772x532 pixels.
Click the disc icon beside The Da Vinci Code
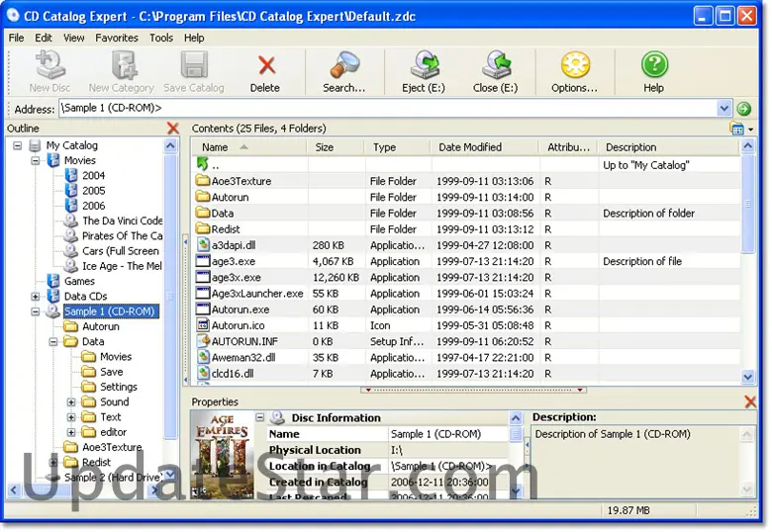coord(71,221)
